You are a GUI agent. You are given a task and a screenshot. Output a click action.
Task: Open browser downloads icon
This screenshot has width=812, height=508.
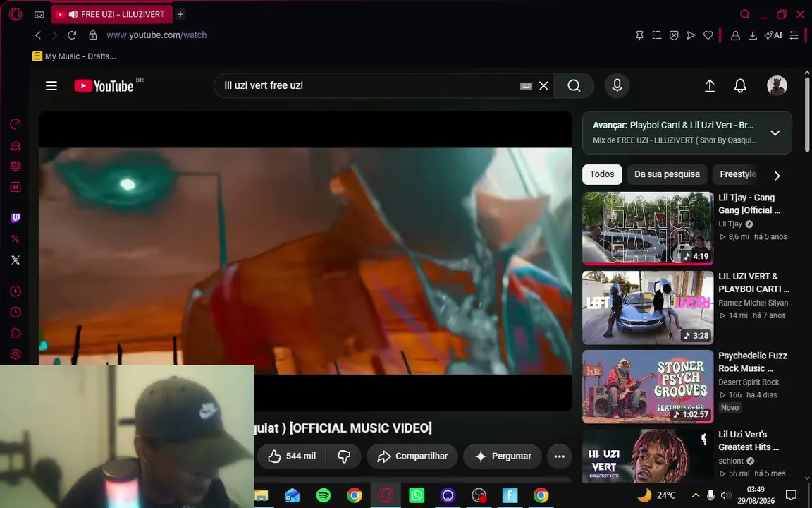[x=753, y=35]
